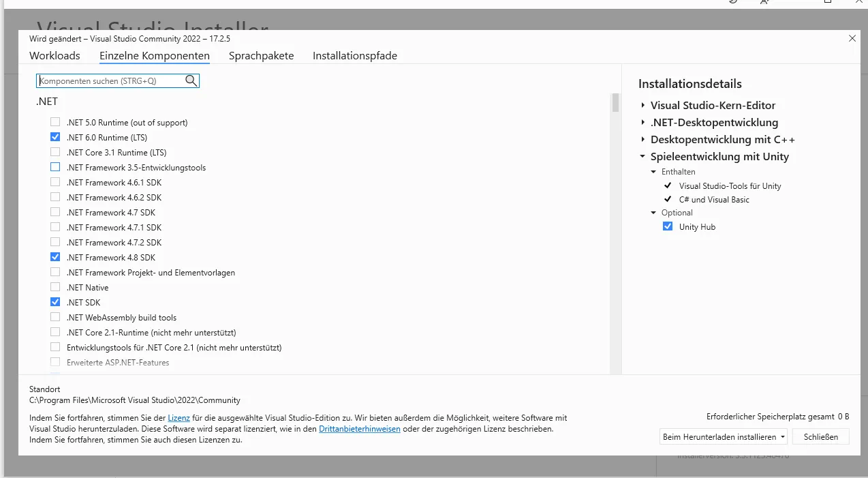Expand .NET-Desktopentwicklung details

pyautogui.click(x=642, y=122)
